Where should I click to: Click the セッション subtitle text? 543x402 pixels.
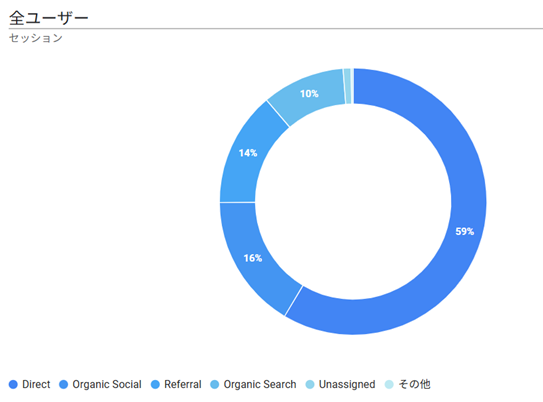36,38
